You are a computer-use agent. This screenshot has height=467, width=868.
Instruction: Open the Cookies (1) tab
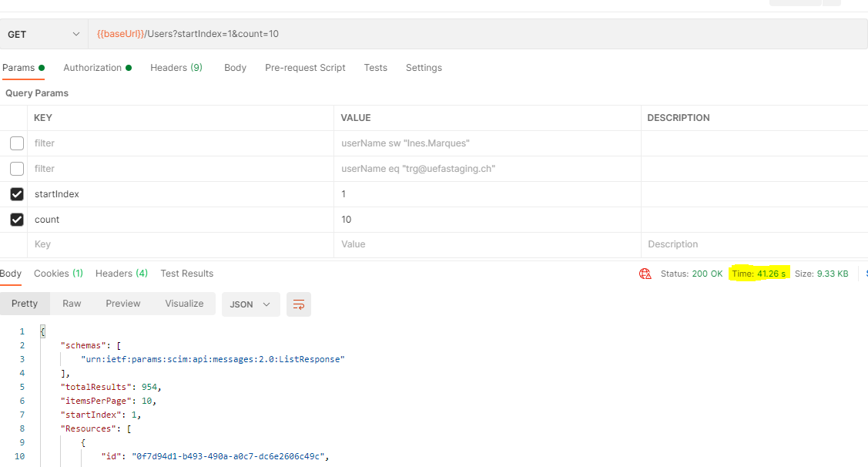pyautogui.click(x=58, y=273)
